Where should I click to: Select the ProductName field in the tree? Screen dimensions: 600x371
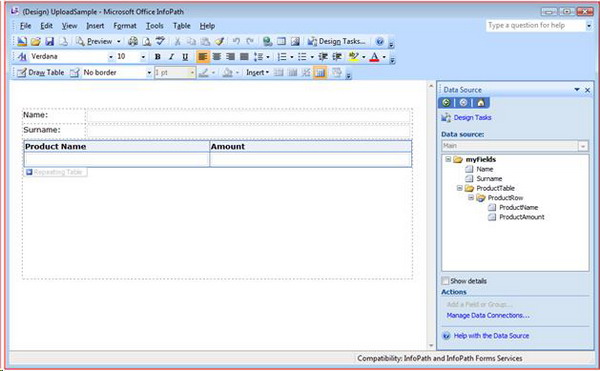point(518,207)
